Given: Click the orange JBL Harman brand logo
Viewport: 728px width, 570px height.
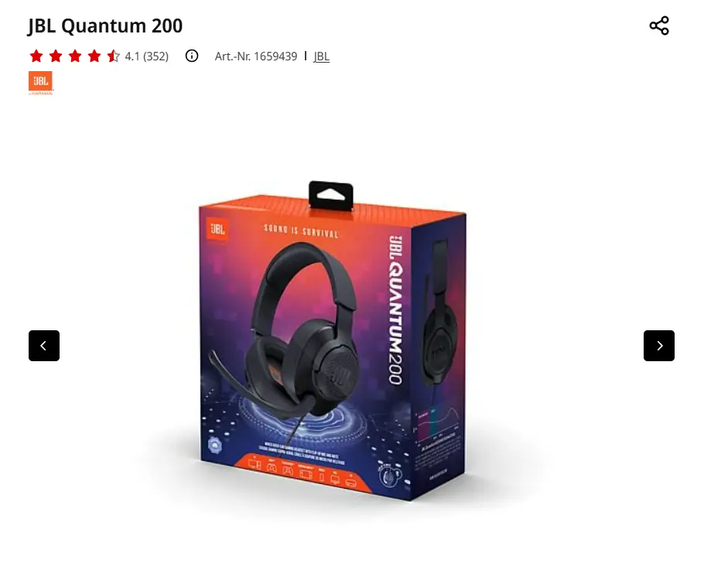Looking at the screenshot, I should click(x=41, y=83).
